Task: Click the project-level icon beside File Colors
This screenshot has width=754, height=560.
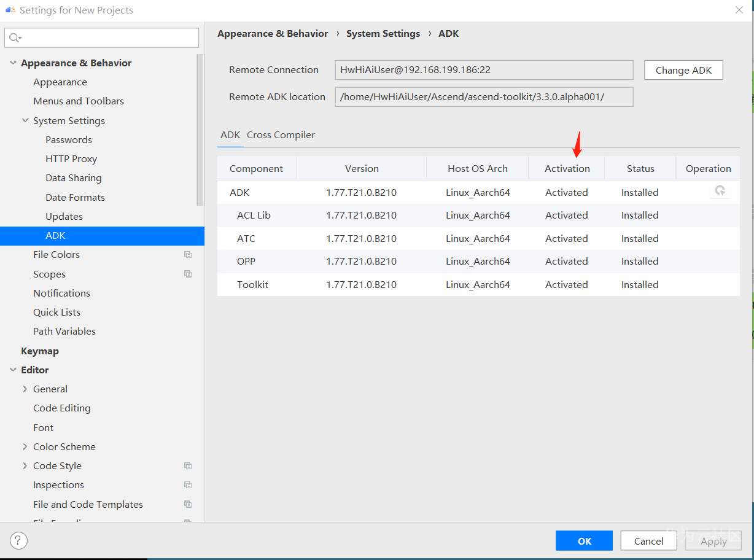Action: point(188,255)
